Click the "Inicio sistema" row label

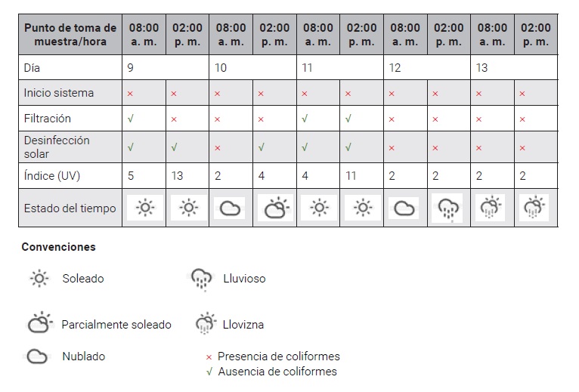pos(59,93)
